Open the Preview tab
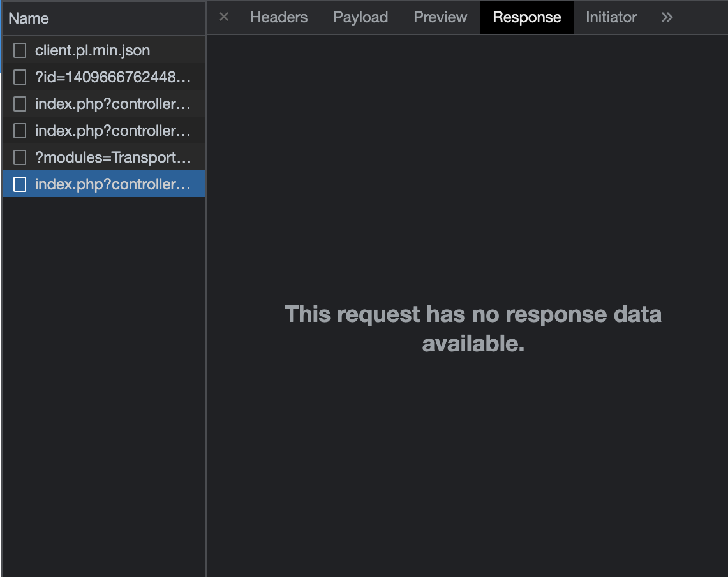The height and width of the screenshot is (577, 728). click(x=440, y=17)
